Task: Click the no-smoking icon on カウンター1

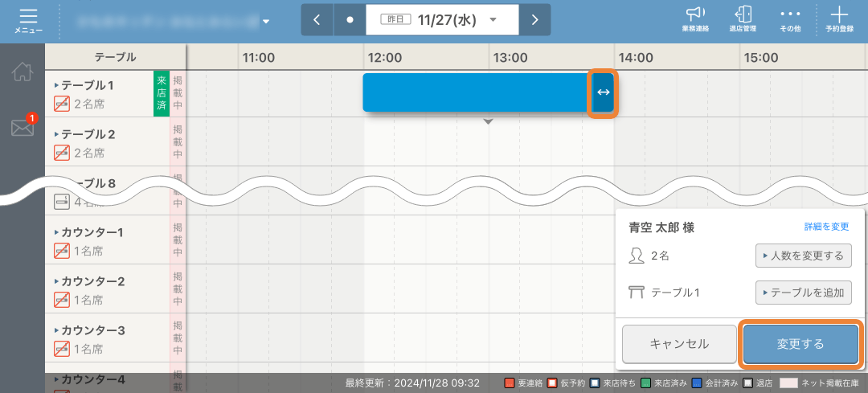Action: pos(61,251)
